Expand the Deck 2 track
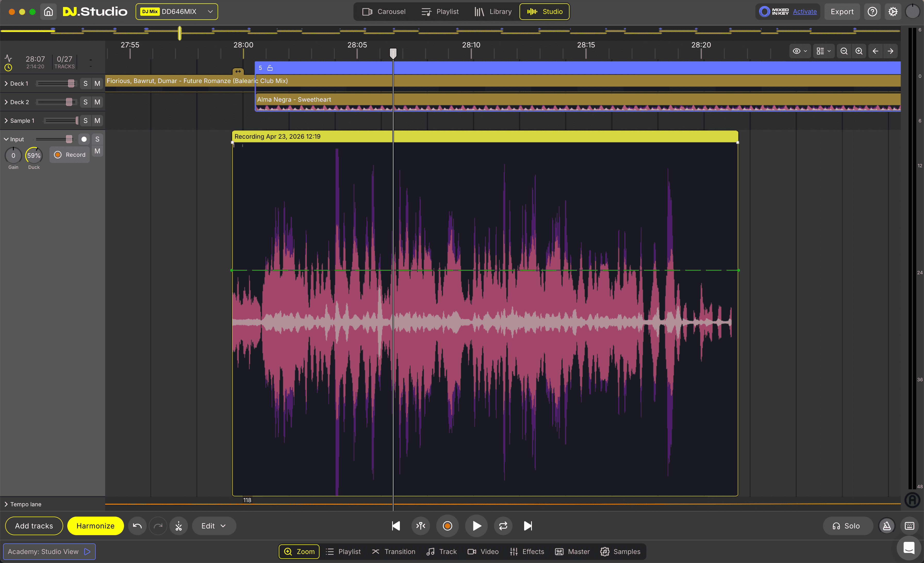Image resolution: width=924 pixels, height=563 pixels. [6, 102]
